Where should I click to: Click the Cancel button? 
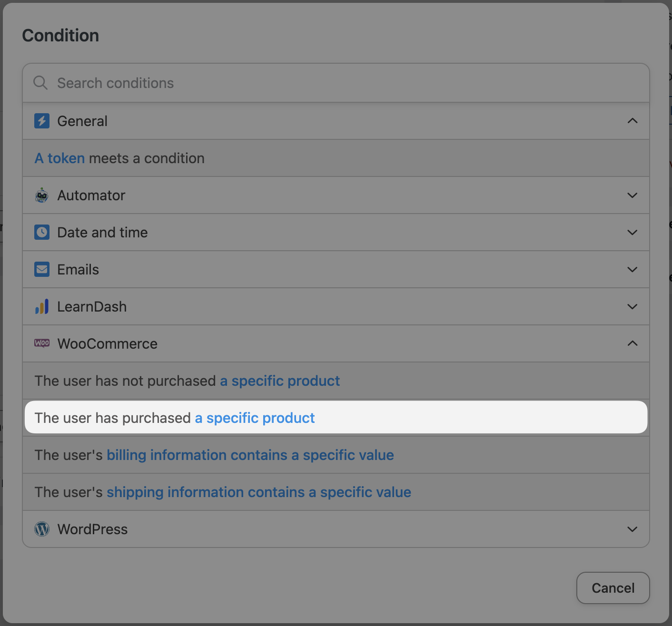click(613, 588)
